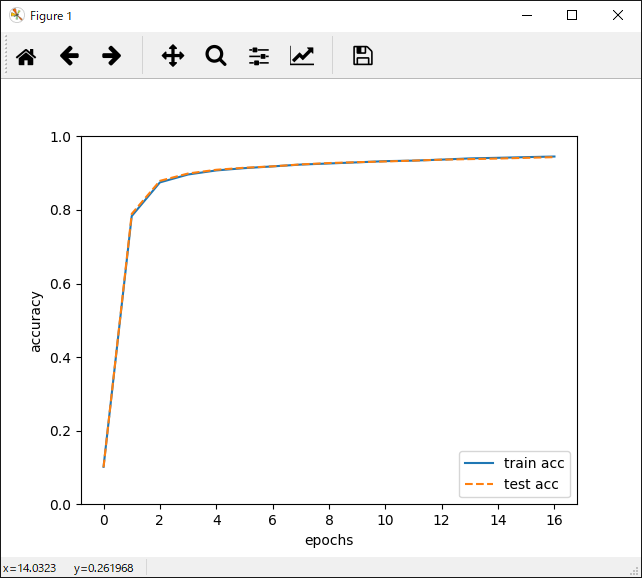Minimize the Figure 1 window

526,15
